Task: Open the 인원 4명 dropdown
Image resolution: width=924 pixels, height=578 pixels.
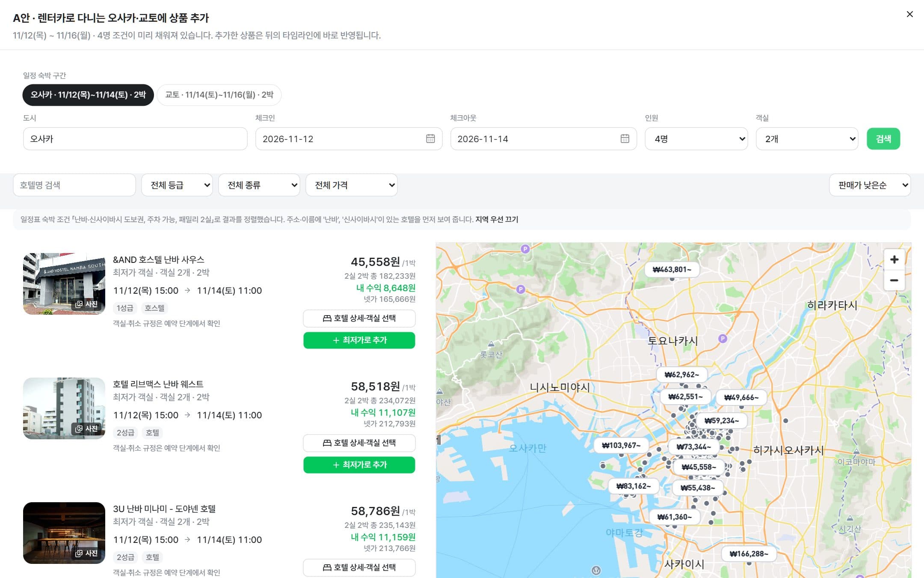Action: click(696, 139)
